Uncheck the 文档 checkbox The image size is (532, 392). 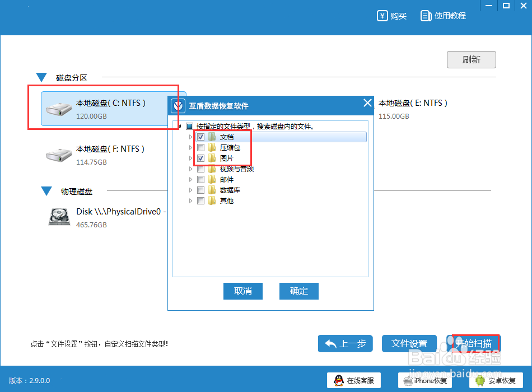pyautogui.click(x=201, y=137)
